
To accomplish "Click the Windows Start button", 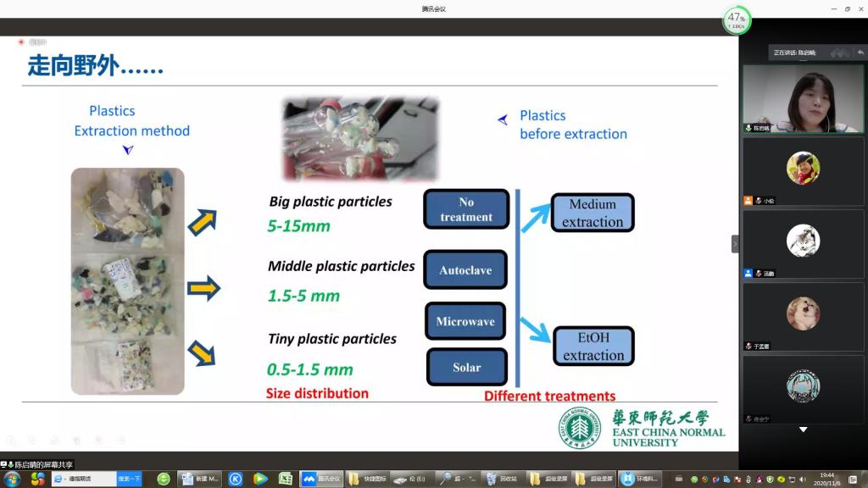I will tap(13, 479).
